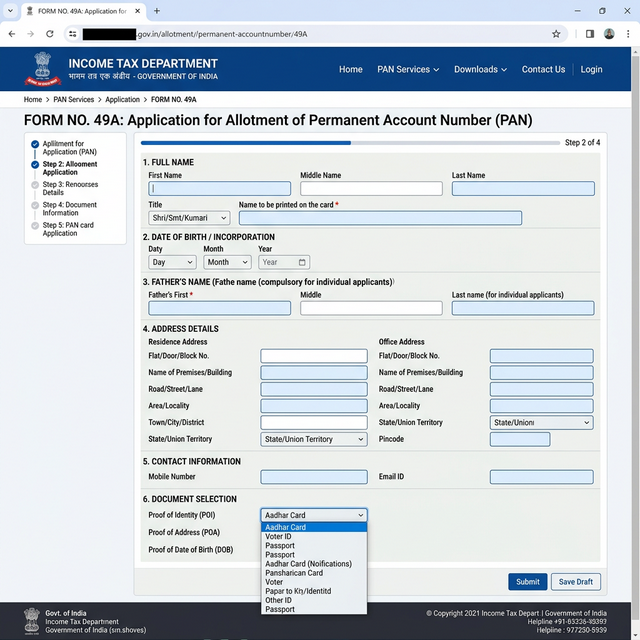The width and height of the screenshot is (640, 640).
Task: Open a new tab with the plus icon
Action: pyautogui.click(x=157, y=11)
